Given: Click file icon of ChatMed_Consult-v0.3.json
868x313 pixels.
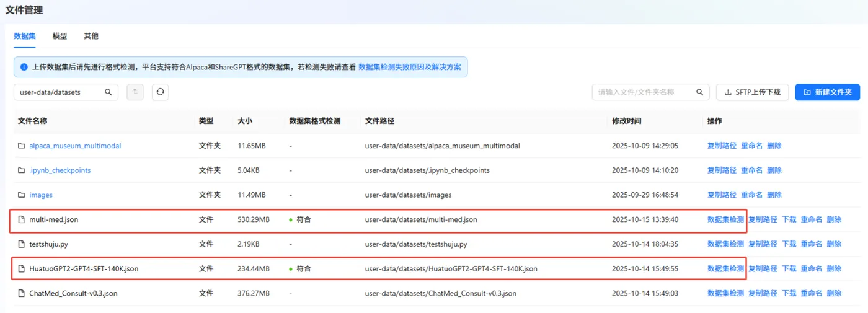Looking at the screenshot, I should point(21,293).
